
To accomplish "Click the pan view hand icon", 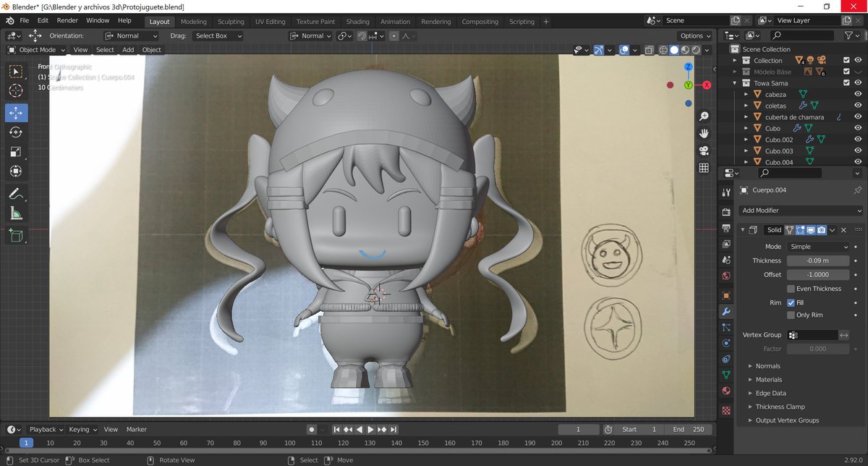I will 703,134.
